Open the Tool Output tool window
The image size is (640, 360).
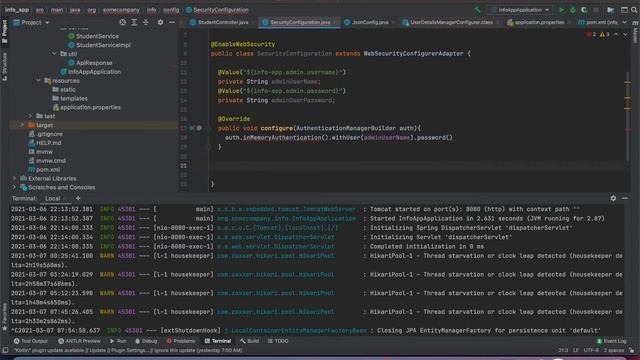tap(31, 341)
